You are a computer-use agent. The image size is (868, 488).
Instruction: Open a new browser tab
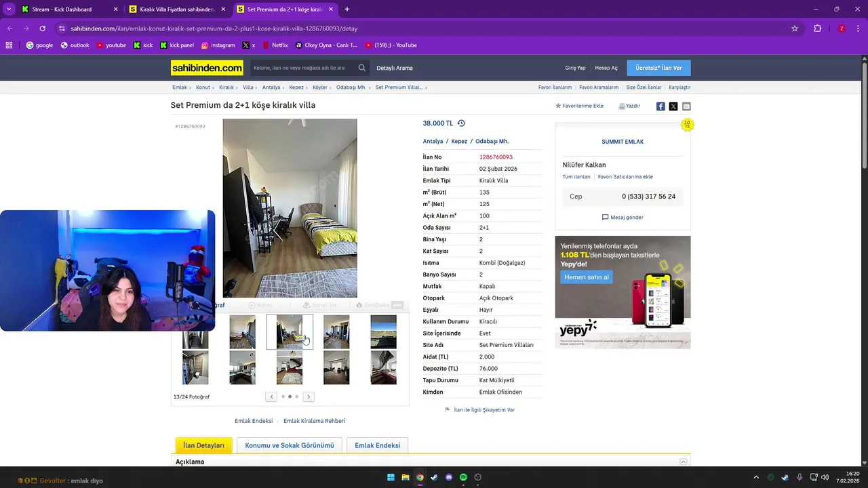347,9
